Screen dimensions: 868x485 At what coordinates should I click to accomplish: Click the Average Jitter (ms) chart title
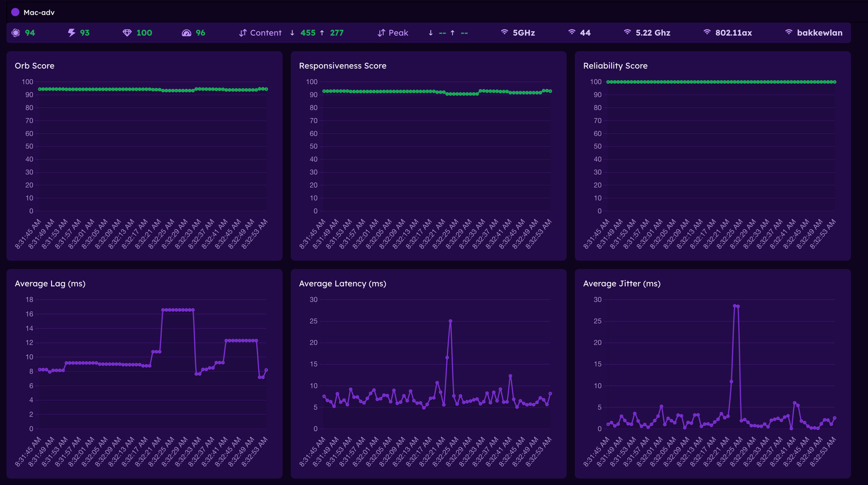click(x=622, y=284)
